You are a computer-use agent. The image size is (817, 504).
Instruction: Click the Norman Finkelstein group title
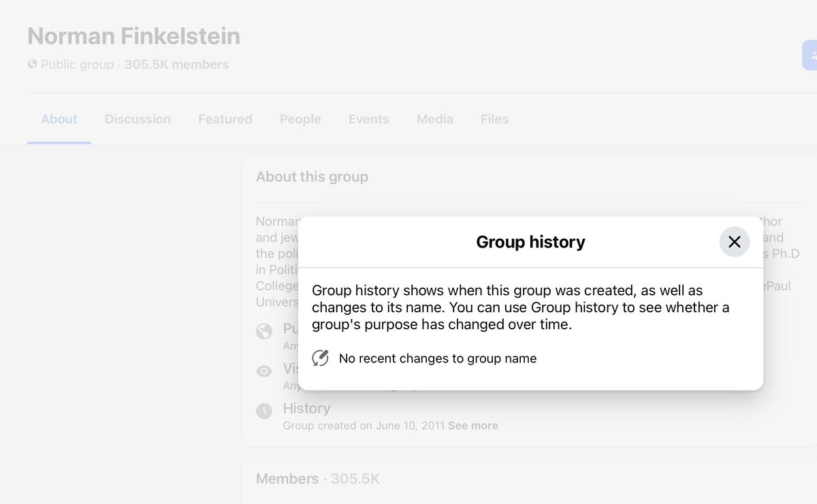pos(133,36)
